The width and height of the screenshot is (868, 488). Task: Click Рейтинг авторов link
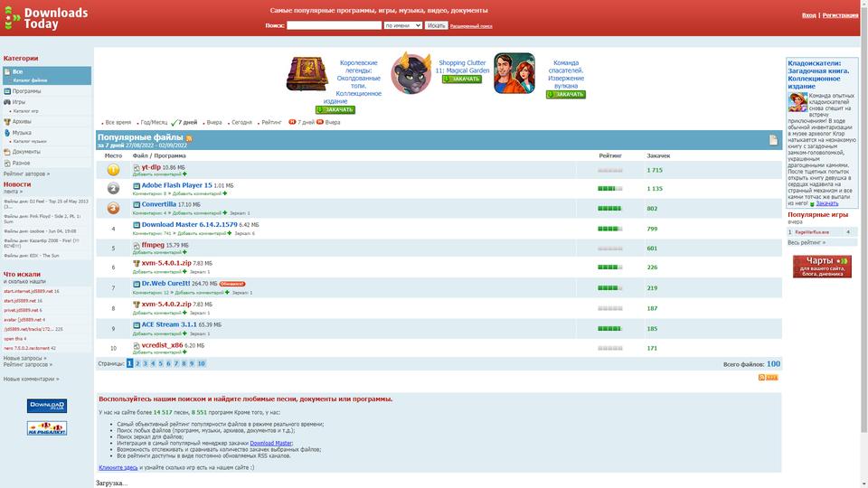pyautogui.click(x=26, y=174)
